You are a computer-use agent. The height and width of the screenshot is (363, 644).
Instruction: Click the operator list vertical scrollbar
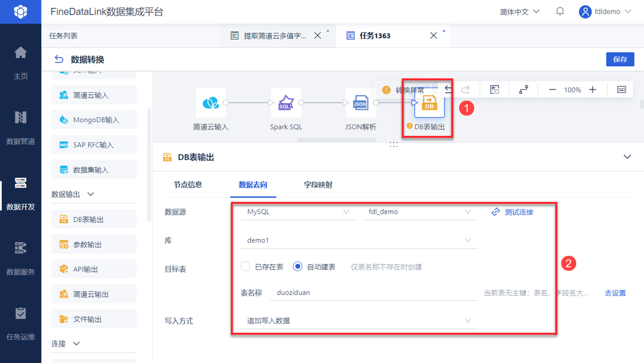[x=150, y=165]
